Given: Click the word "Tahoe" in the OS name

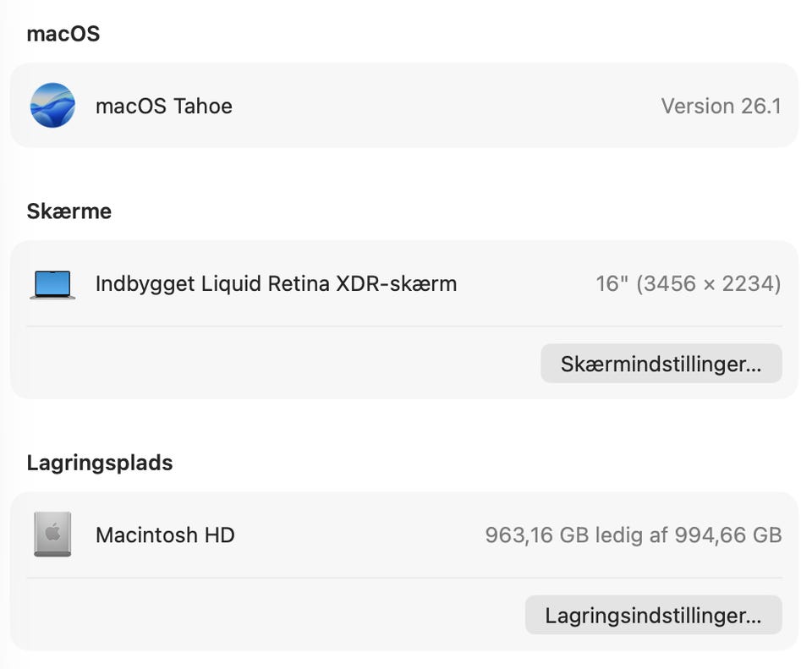Looking at the screenshot, I should pos(203,106).
